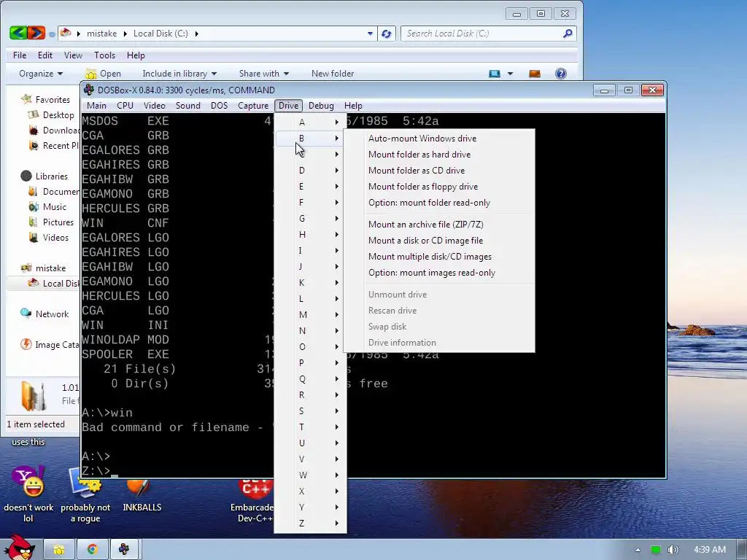
Task: Click 'mistake' in the address breadcrumb
Action: [101, 34]
